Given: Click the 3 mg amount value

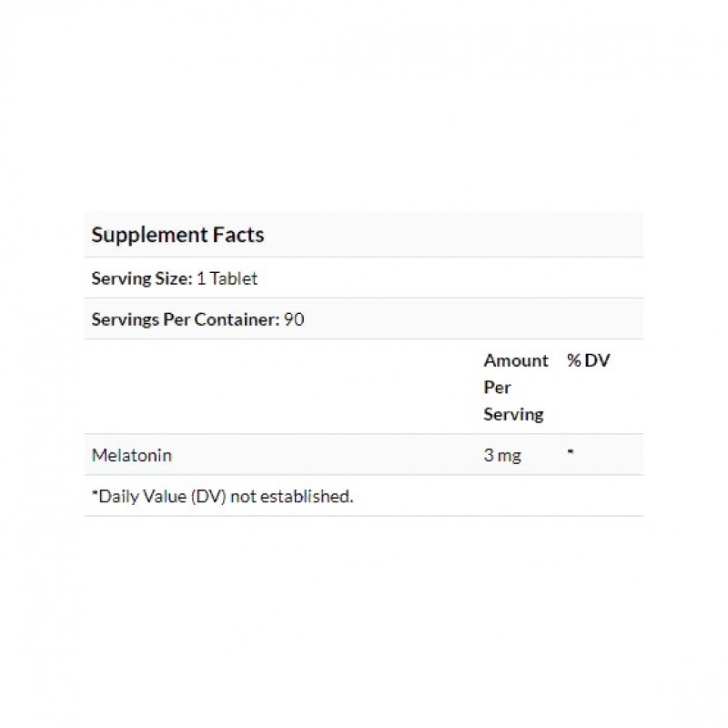Looking at the screenshot, I should (502, 455).
